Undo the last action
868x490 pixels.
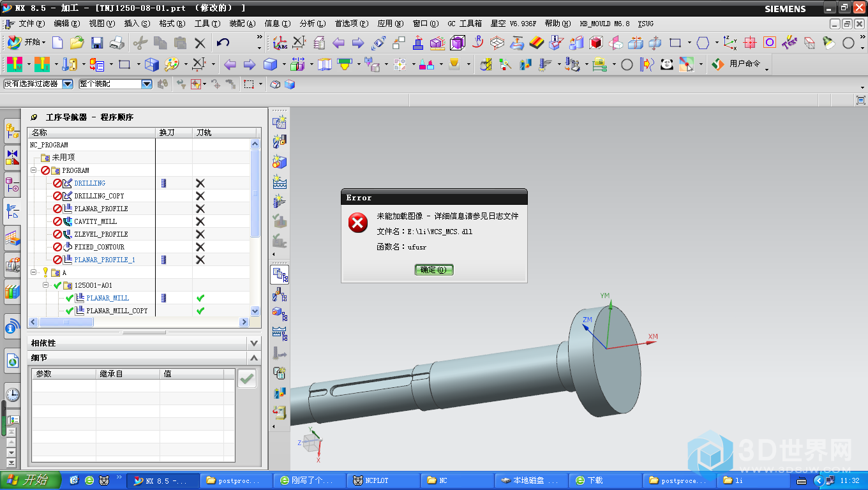tap(223, 43)
